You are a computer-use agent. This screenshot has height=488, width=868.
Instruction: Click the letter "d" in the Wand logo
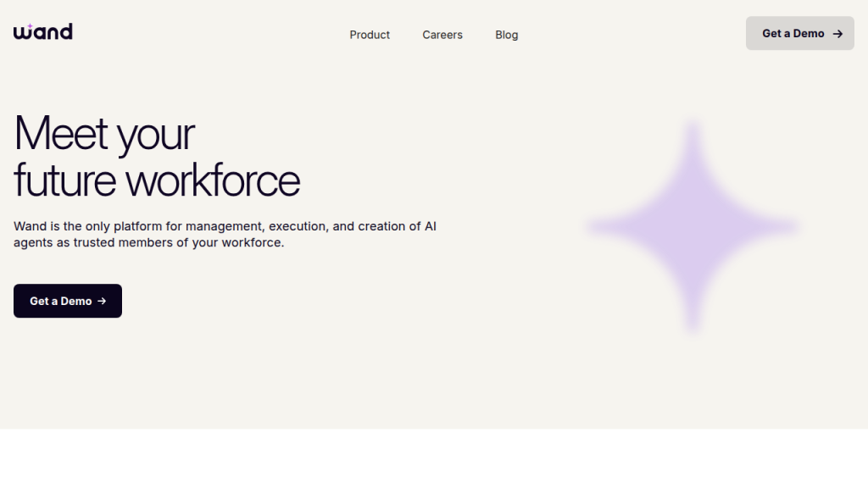tap(65, 31)
